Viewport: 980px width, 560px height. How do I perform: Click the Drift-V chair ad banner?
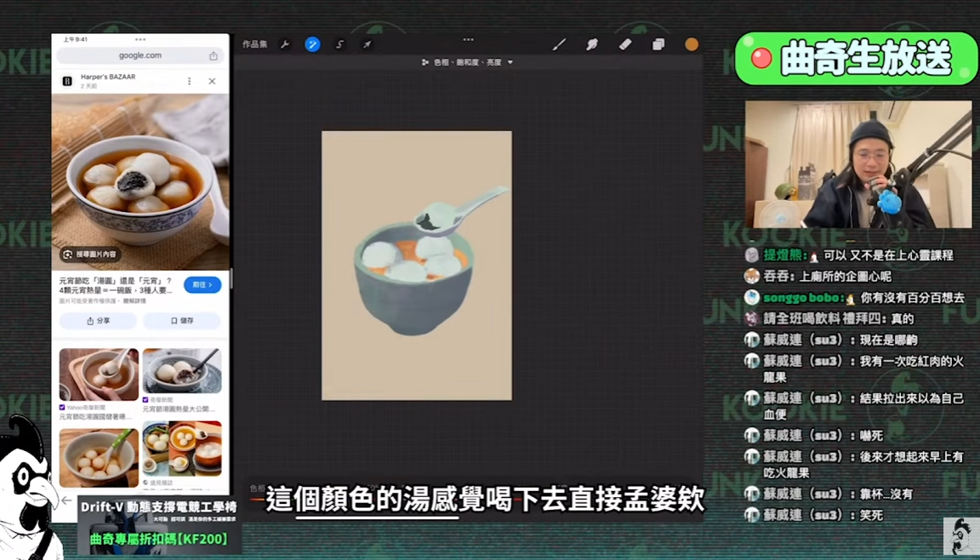[x=159, y=523]
